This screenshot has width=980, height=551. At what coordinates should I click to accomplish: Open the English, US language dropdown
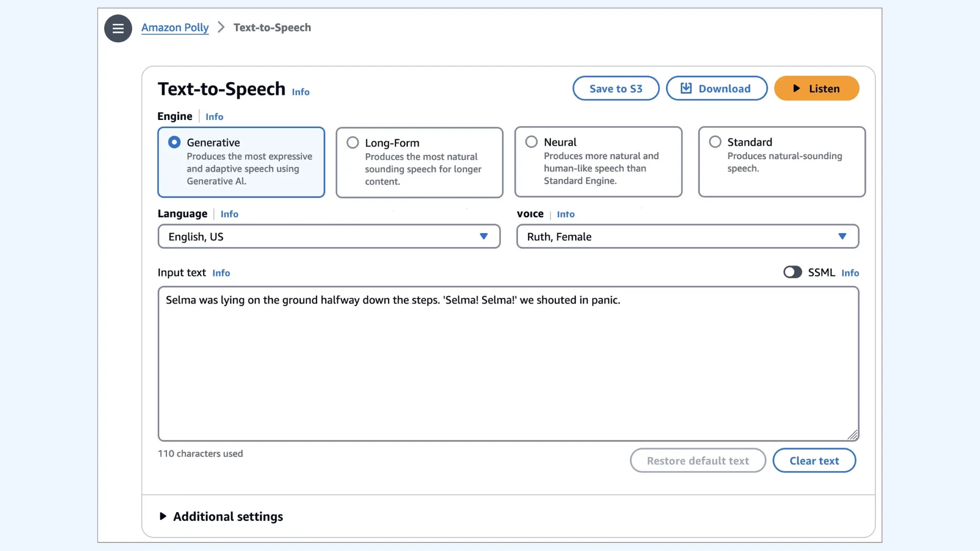[x=329, y=236]
